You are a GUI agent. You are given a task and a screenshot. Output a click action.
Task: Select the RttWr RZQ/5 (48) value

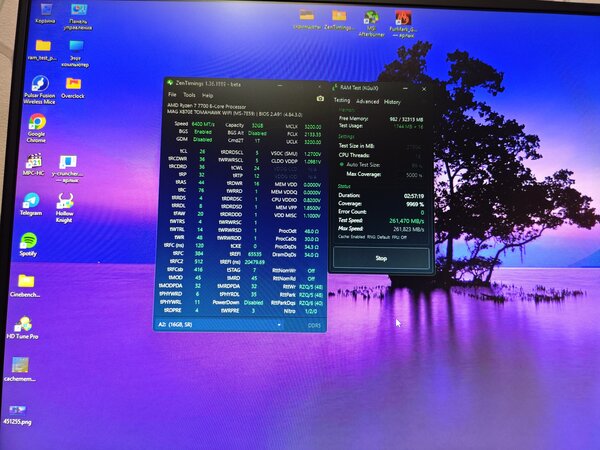click(x=311, y=287)
